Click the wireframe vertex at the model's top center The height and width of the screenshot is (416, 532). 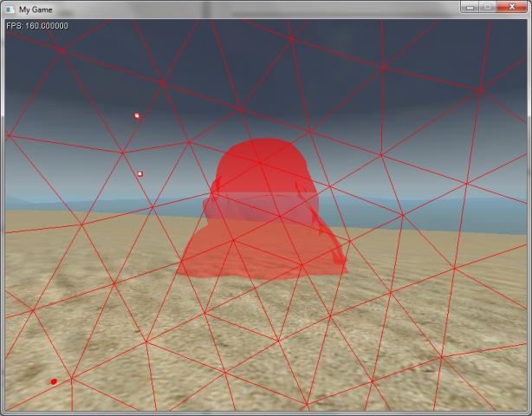click(262, 161)
